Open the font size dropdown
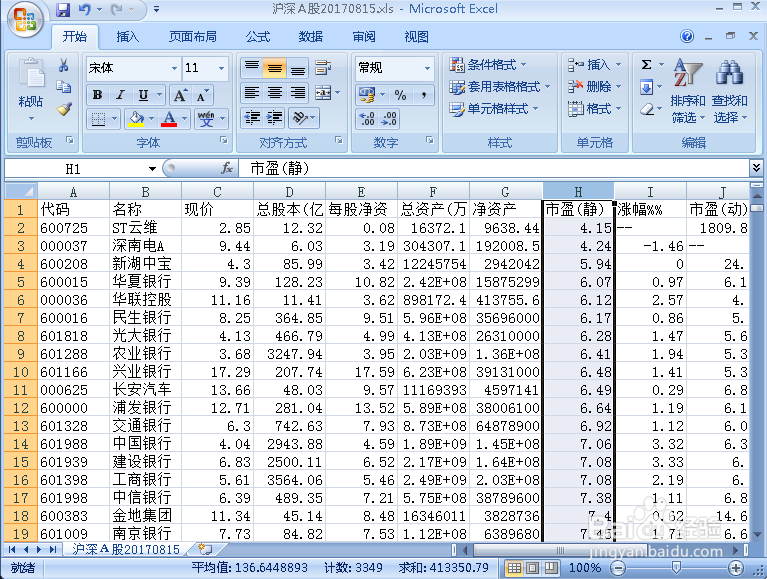 tap(222, 68)
